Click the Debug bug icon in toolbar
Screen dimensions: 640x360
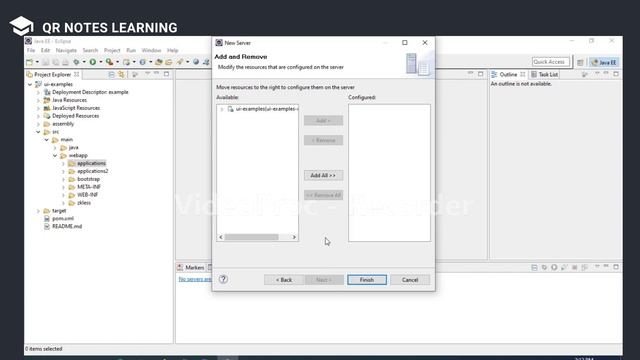tap(76, 62)
